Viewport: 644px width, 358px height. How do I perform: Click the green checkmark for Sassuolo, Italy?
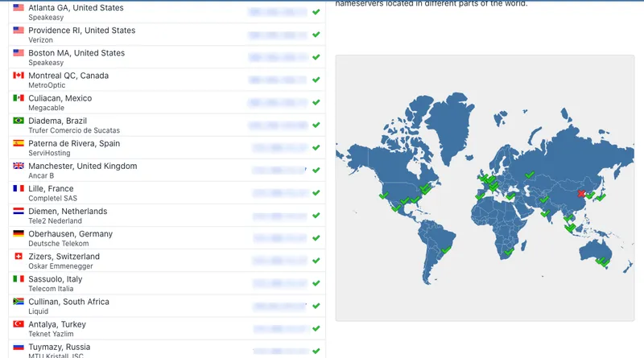point(316,283)
